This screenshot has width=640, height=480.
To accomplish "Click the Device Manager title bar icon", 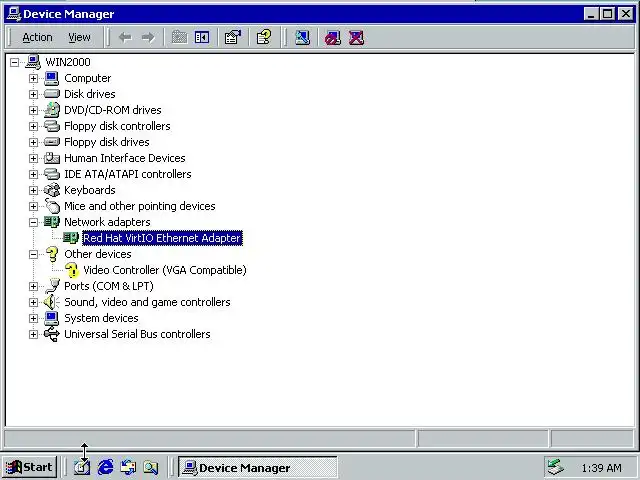I will [x=13, y=14].
